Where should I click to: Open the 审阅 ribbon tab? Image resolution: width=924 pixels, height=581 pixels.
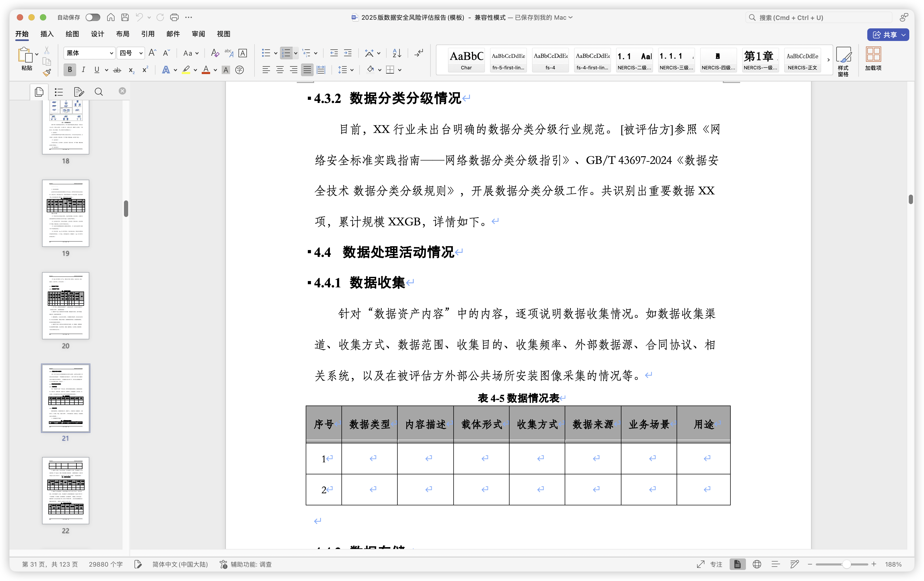(198, 34)
